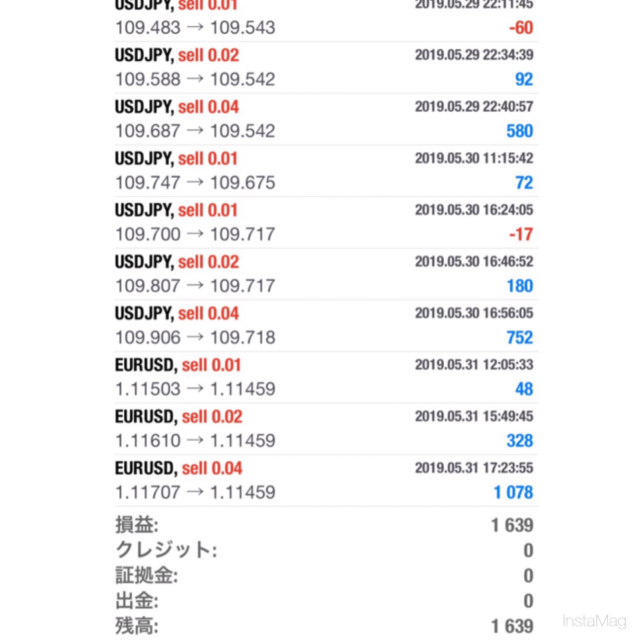Select the 証拠金 summary label
This screenshot has width=644, height=644.
click(146, 575)
